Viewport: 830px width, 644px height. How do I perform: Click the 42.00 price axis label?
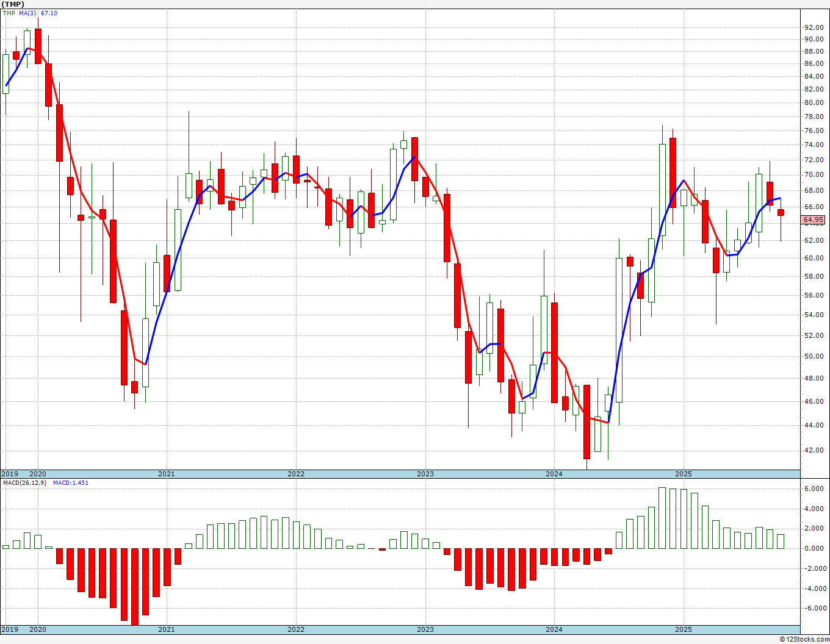(814, 450)
